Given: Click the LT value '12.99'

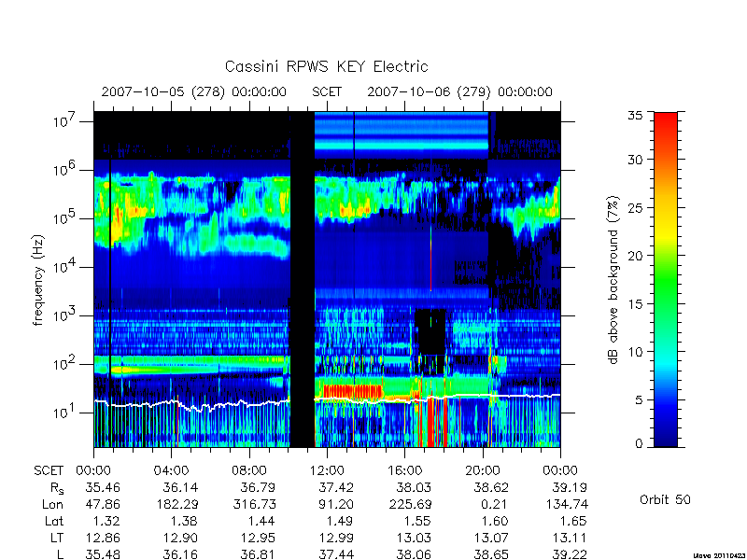Looking at the screenshot, I should [x=336, y=539].
